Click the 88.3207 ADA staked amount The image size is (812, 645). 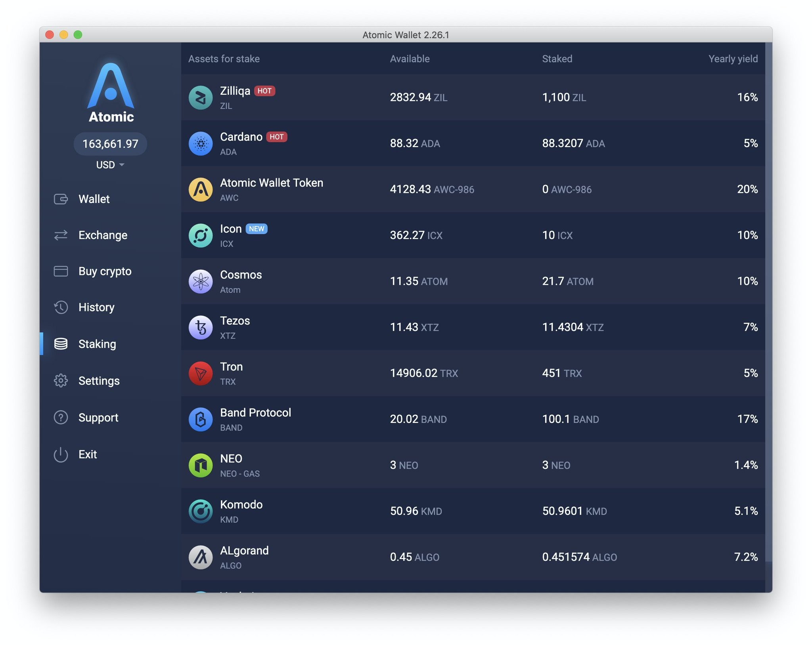coord(574,143)
